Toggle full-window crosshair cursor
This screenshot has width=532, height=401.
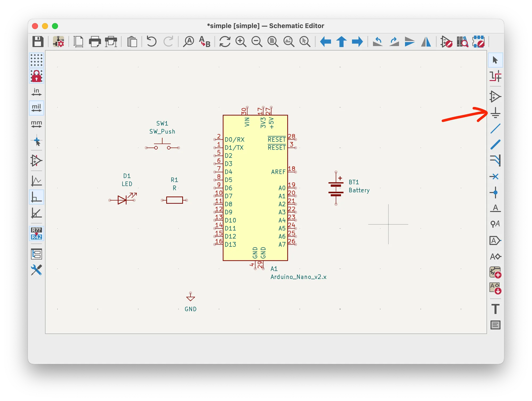click(x=36, y=141)
